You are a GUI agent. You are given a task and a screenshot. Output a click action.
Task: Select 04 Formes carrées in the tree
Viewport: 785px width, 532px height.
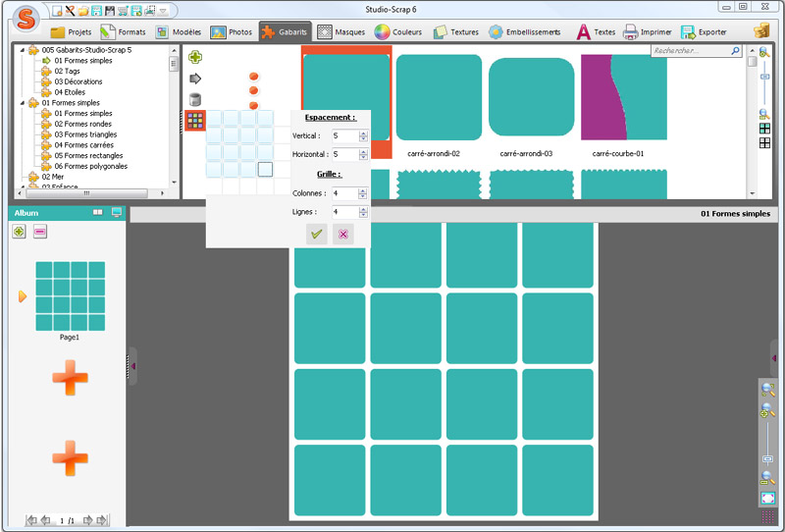(83, 144)
